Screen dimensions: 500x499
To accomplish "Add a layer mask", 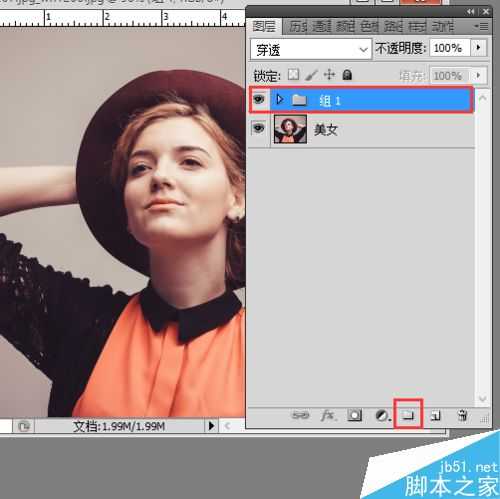I will [354, 415].
